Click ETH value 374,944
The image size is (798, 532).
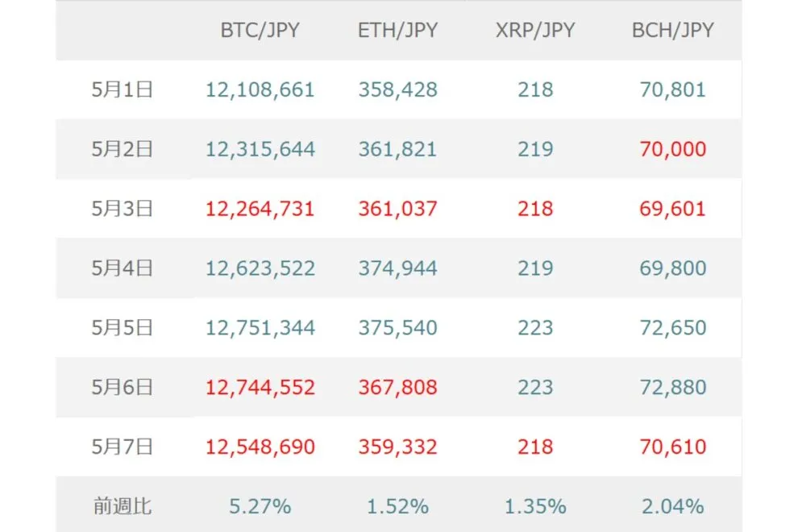click(x=397, y=268)
